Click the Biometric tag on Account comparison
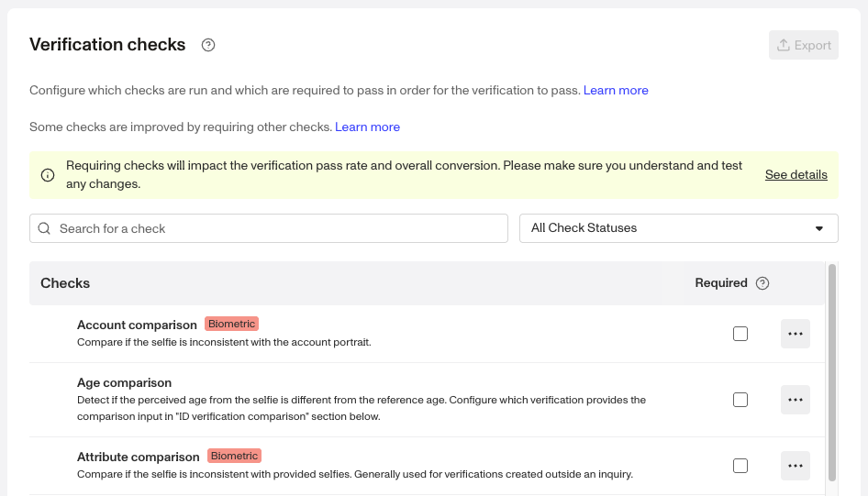The image size is (868, 496). click(231, 324)
